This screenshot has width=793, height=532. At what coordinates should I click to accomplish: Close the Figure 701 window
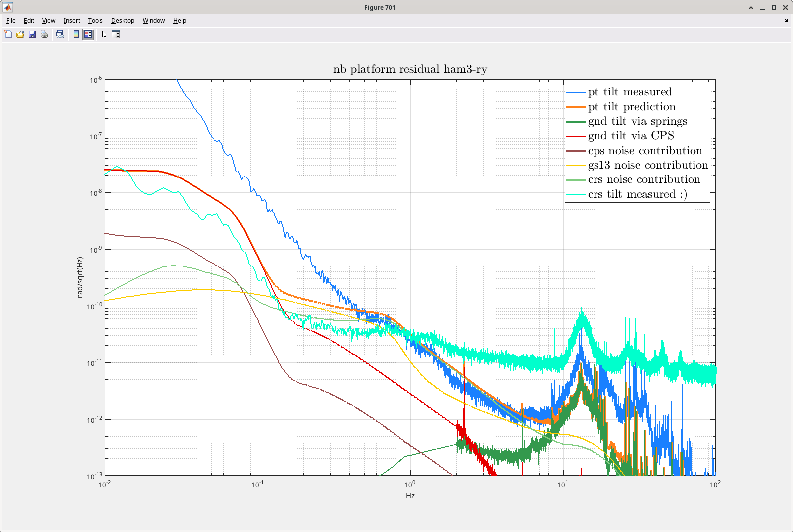(785, 7)
